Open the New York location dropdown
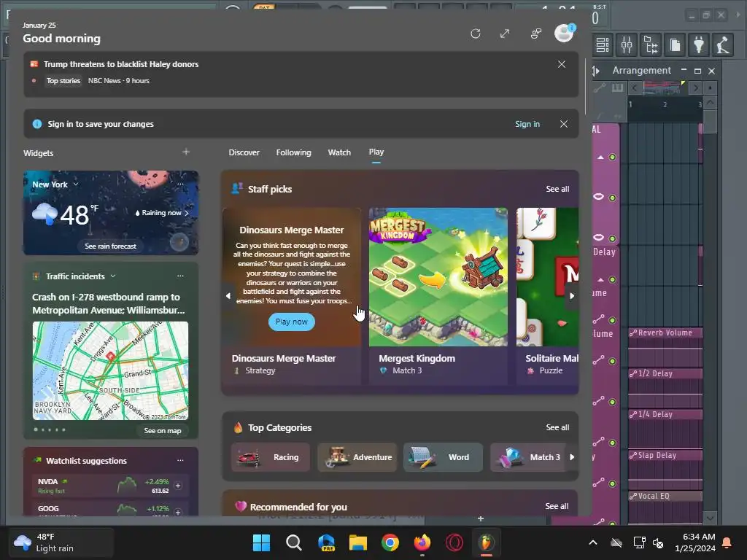The image size is (747, 560). click(x=76, y=184)
